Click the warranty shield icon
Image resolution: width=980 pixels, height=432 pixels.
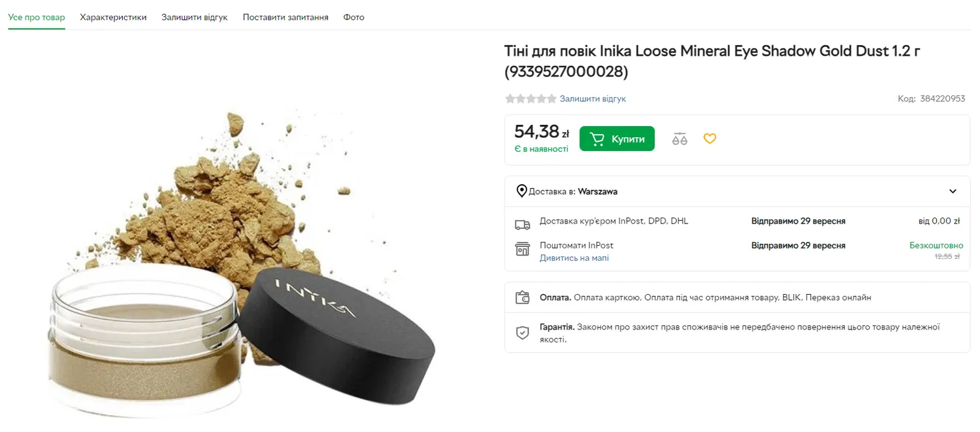522,333
